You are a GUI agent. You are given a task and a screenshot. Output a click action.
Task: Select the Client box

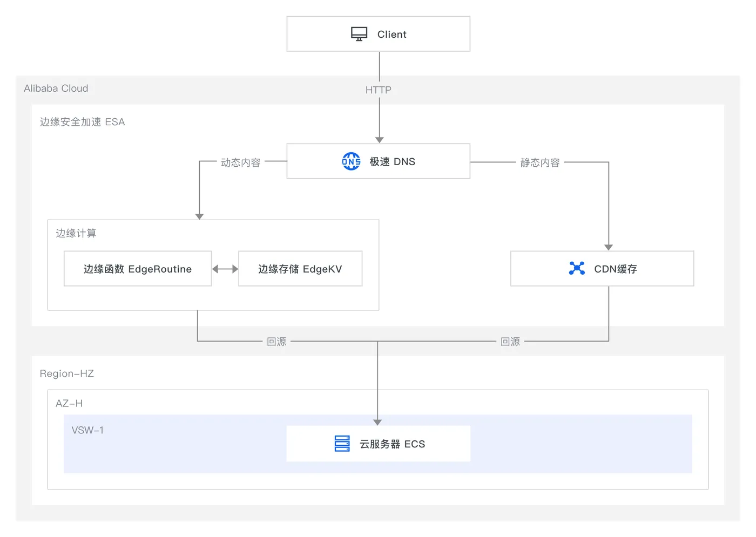(x=378, y=34)
